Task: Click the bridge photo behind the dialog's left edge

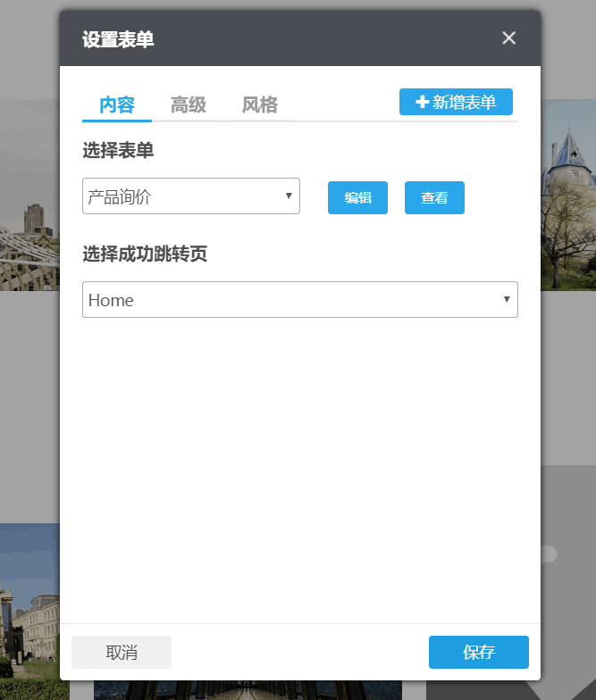Action: coord(29,196)
